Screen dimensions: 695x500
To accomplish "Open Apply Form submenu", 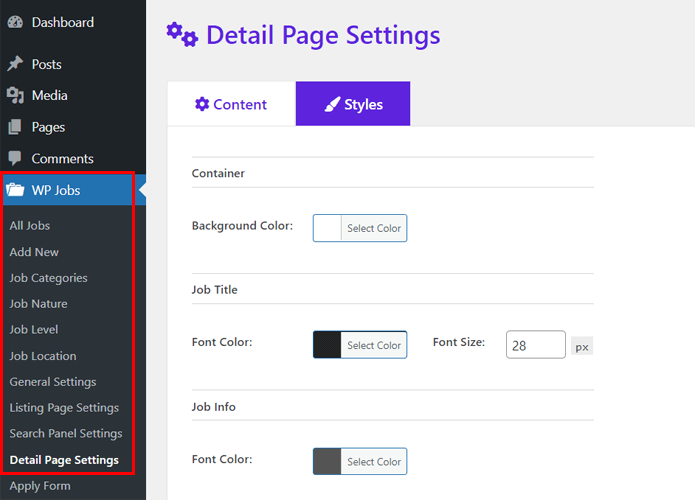I will (40, 486).
